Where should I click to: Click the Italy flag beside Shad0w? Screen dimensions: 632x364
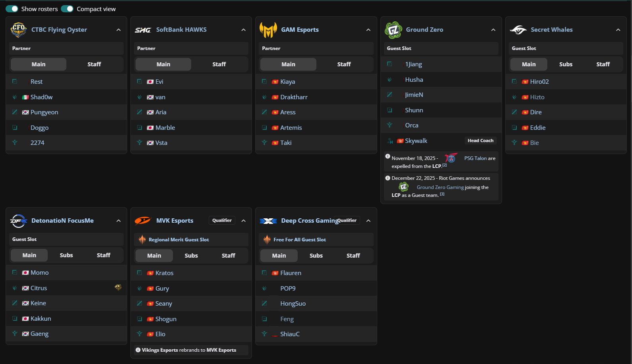click(x=25, y=97)
